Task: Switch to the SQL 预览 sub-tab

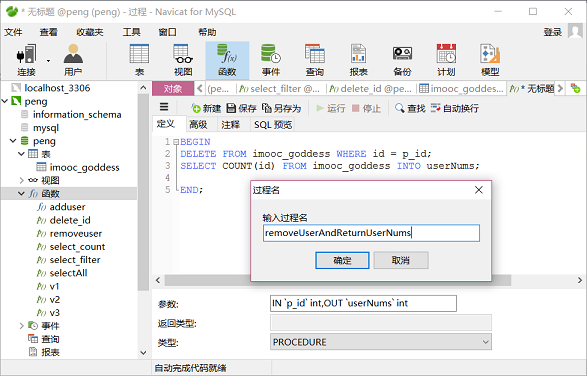Action: click(273, 125)
